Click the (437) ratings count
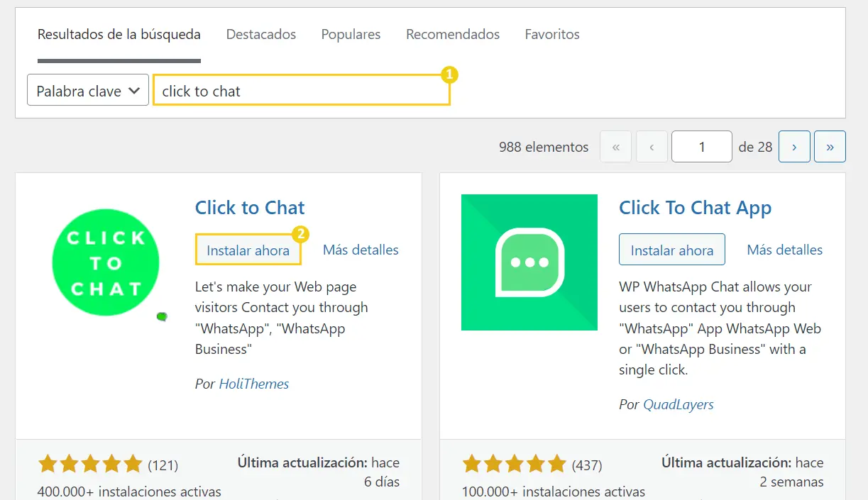The width and height of the screenshot is (868, 500). tap(587, 465)
